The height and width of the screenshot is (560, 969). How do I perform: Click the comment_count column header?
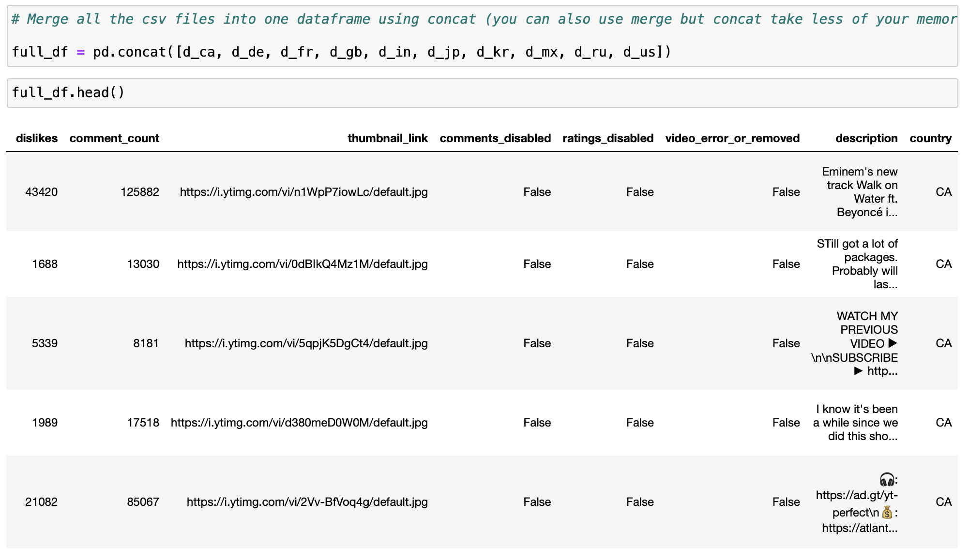(x=114, y=138)
